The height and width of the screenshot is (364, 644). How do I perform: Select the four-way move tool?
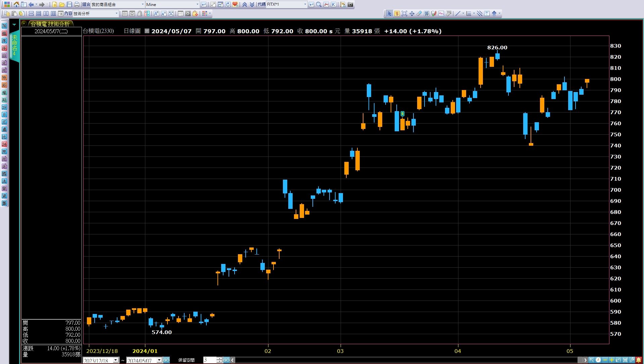point(412,13)
